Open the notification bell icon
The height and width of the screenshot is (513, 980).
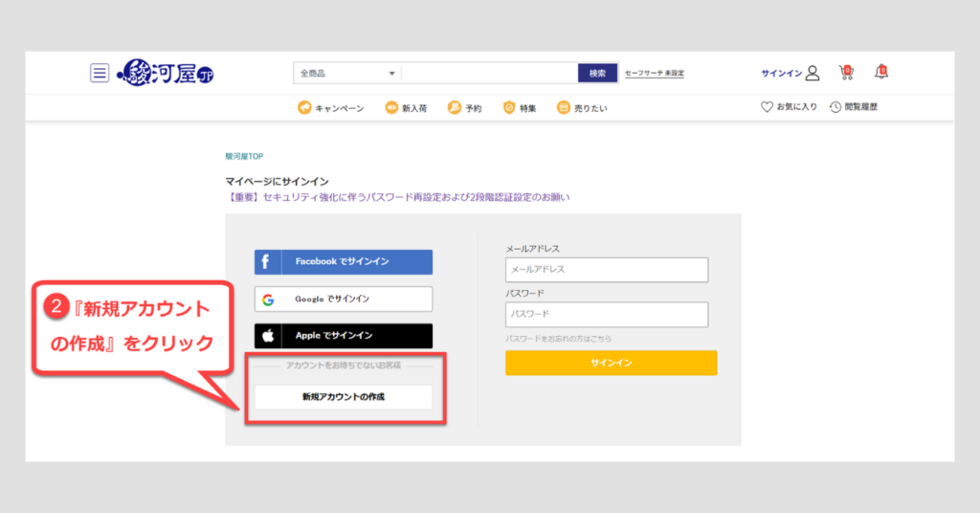click(881, 73)
